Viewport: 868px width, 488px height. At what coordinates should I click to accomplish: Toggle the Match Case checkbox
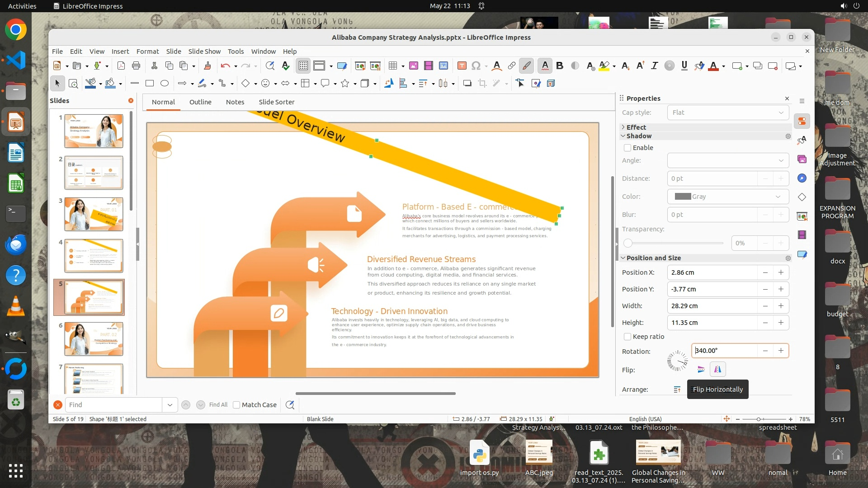[x=236, y=405]
